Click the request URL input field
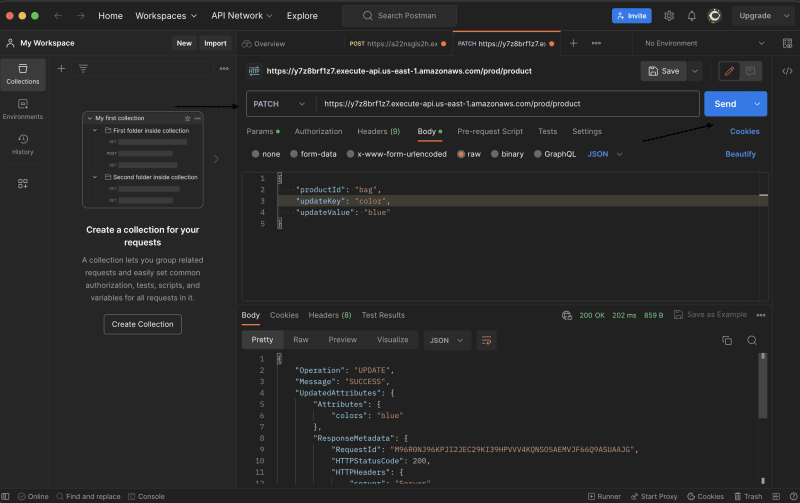800x503 pixels. click(508, 104)
